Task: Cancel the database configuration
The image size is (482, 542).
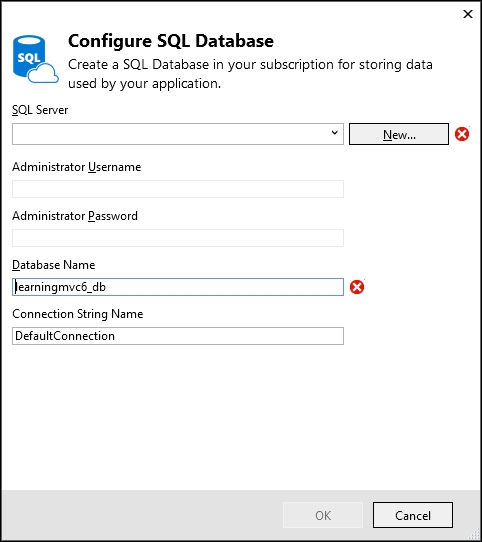Action: point(413,515)
